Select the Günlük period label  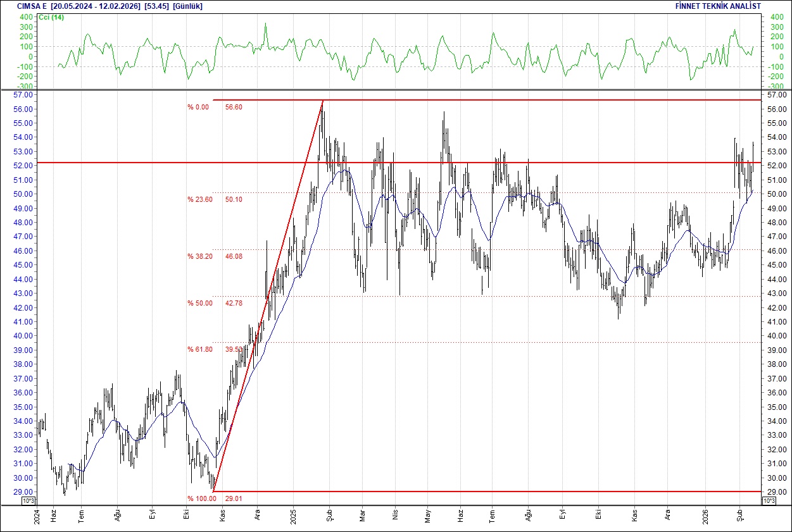[184, 6]
